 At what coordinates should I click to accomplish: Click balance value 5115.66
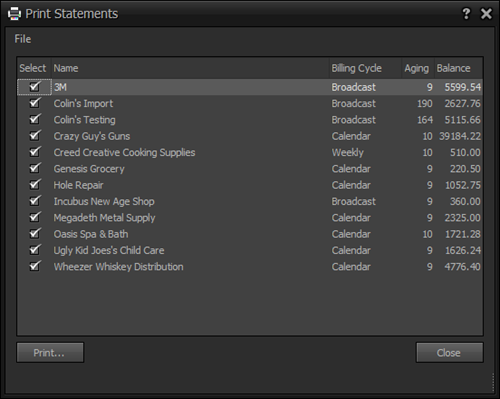(x=463, y=120)
